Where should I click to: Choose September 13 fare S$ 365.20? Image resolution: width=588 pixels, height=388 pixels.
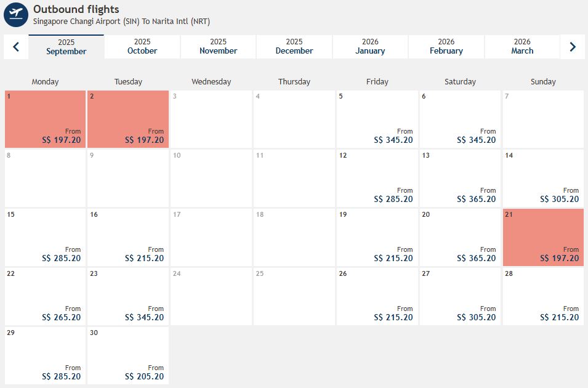(461, 179)
